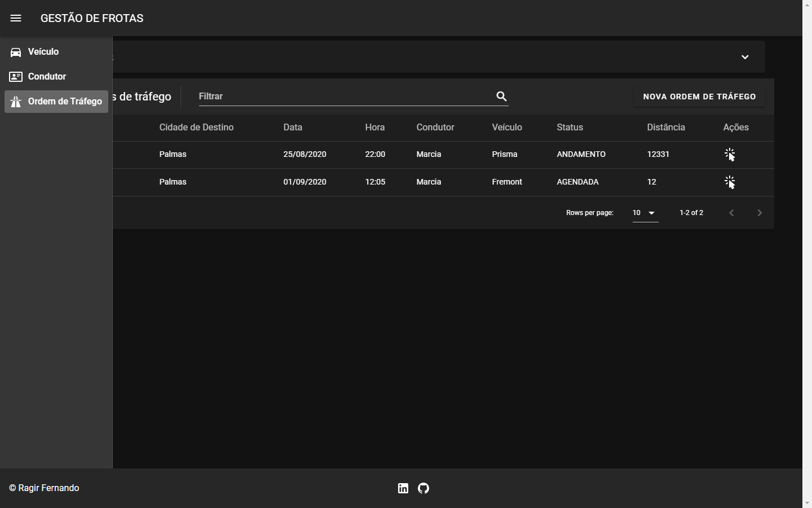Sort by the Data column header
The width and height of the screenshot is (812, 508).
pyautogui.click(x=293, y=128)
